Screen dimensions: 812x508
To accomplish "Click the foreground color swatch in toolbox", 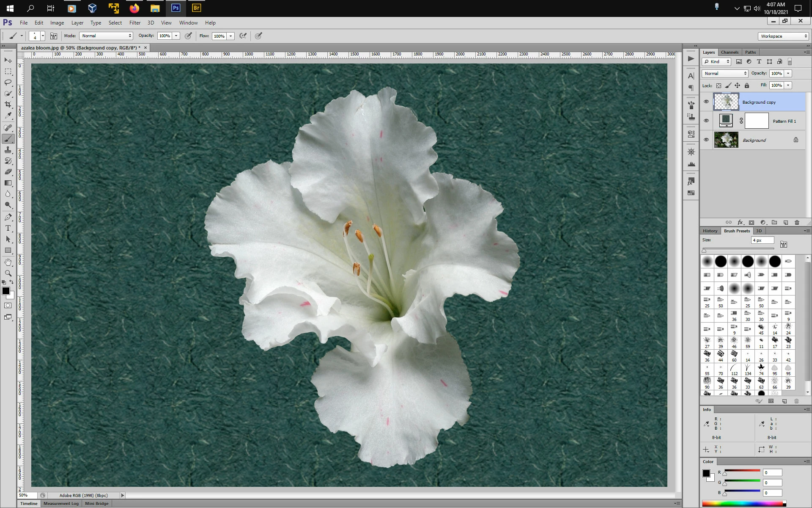I will click(x=6, y=291).
